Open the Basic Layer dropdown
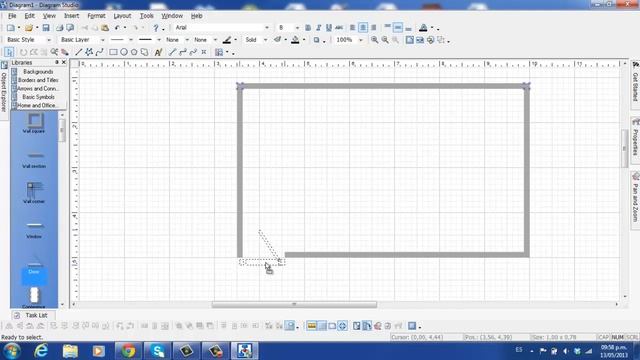Screen dimensions: 640x360 click(102, 40)
